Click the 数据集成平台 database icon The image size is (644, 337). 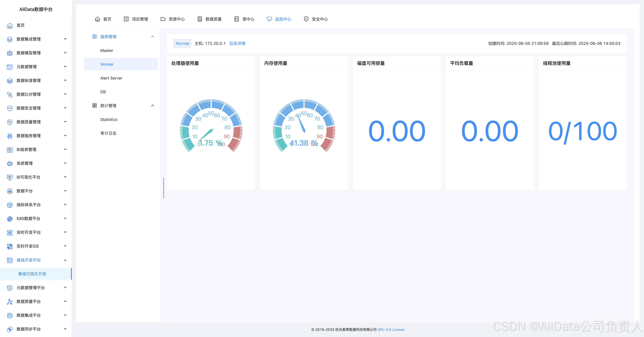pos(9,315)
